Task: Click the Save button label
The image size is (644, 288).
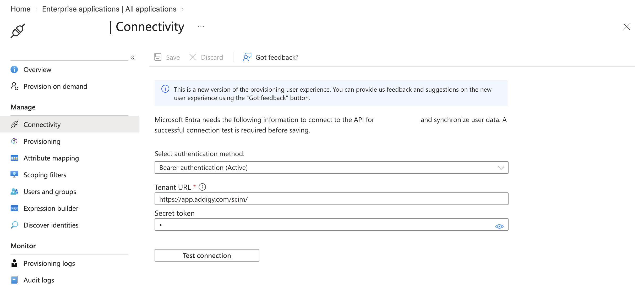Action: [x=173, y=57]
